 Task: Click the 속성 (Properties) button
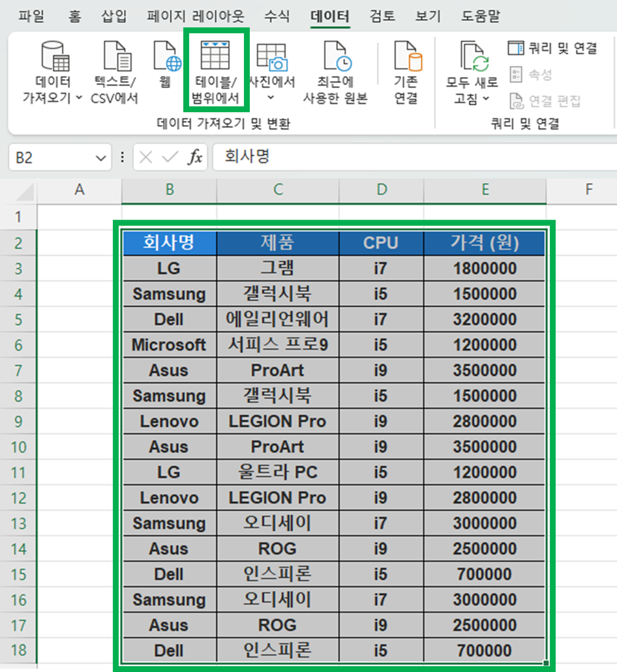pos(531,74)
